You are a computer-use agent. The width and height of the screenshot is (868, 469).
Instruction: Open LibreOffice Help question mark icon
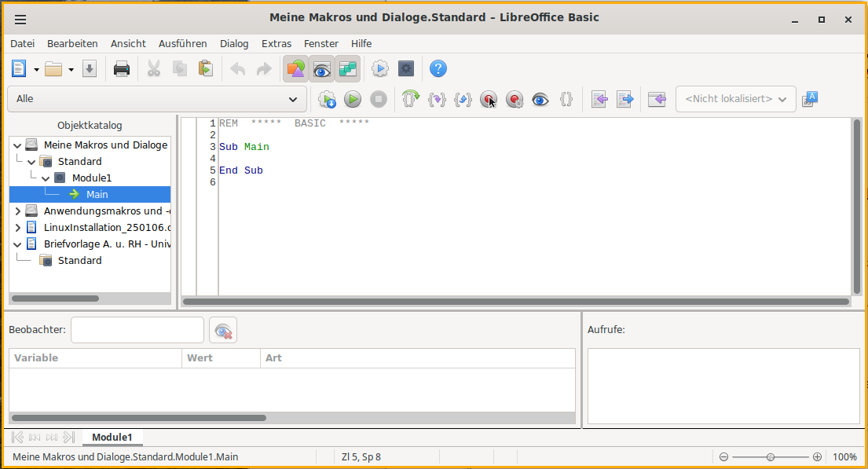[x=438, y=68]
